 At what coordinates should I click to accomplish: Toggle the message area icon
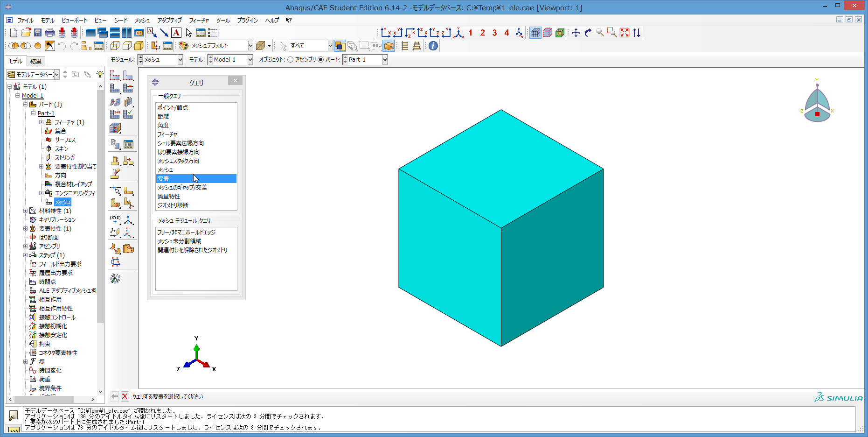14,415
